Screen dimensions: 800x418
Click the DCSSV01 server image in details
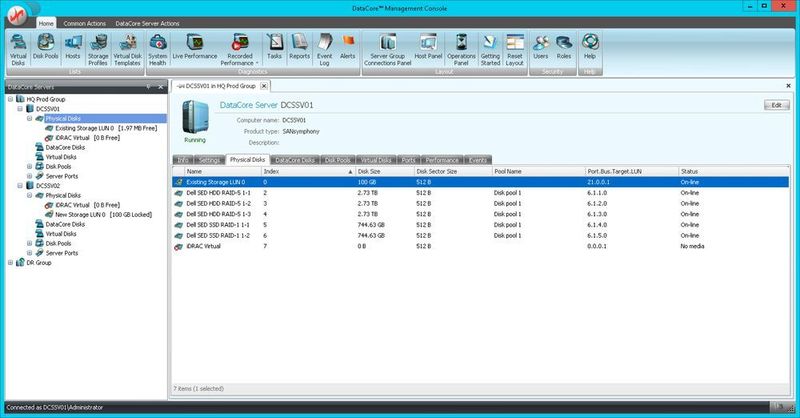195,117
